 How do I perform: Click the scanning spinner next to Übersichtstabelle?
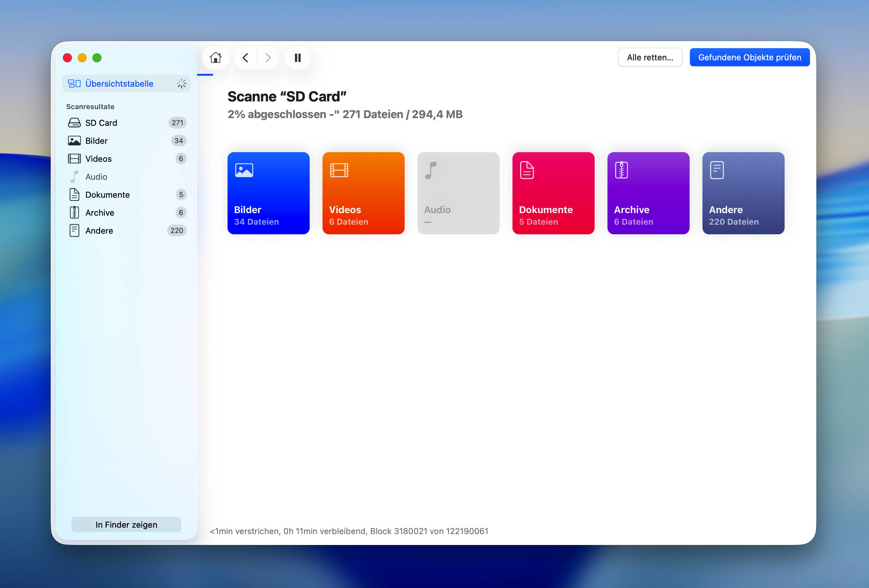[x=181, y=83]
